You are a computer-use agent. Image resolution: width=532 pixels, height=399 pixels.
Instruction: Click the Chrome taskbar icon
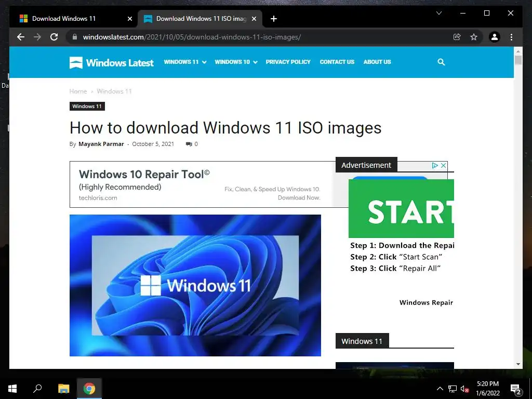point(89,389)
